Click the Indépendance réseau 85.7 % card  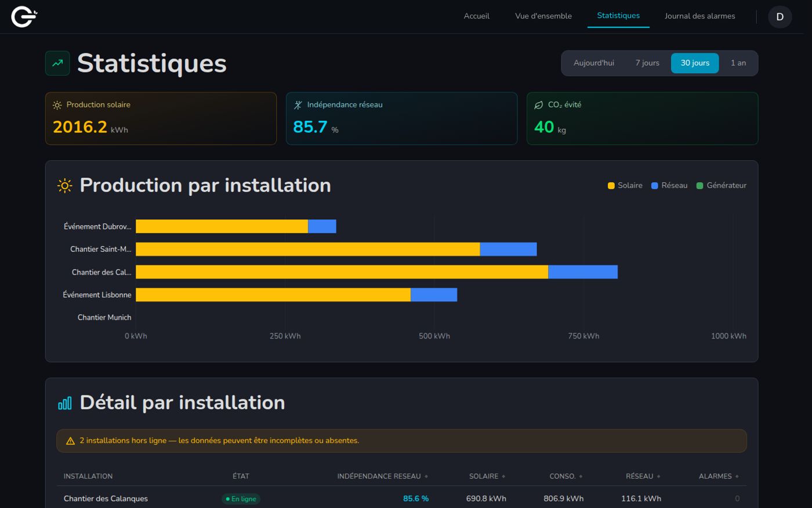pos(401,118)
